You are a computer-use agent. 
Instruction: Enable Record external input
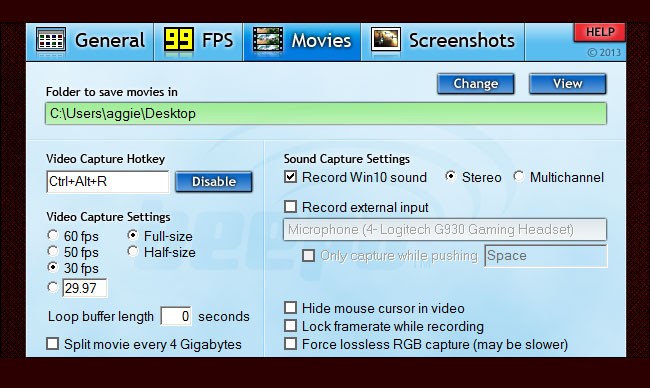point(291,206)
